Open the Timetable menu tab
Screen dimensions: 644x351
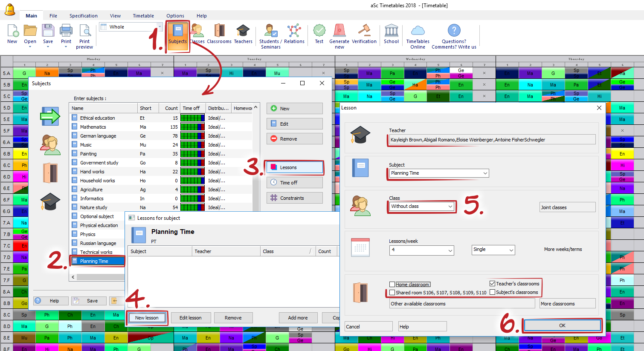[x=143, y=16]
